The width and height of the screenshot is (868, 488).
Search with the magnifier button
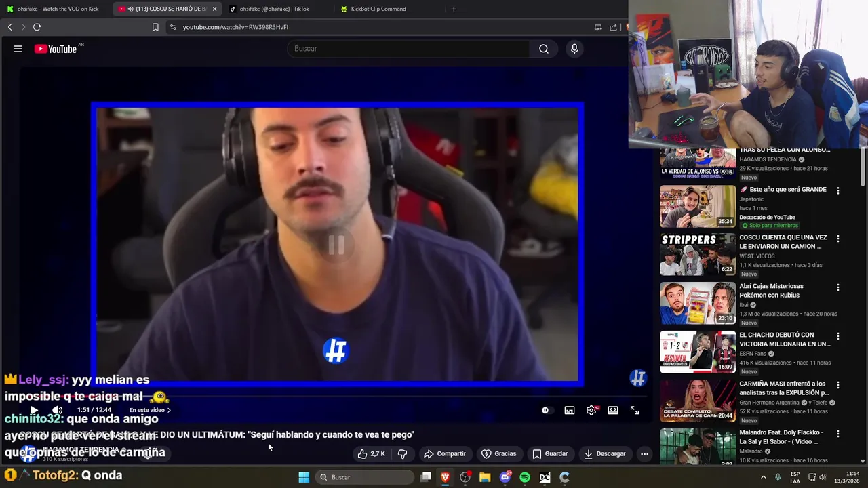(544, 49)
